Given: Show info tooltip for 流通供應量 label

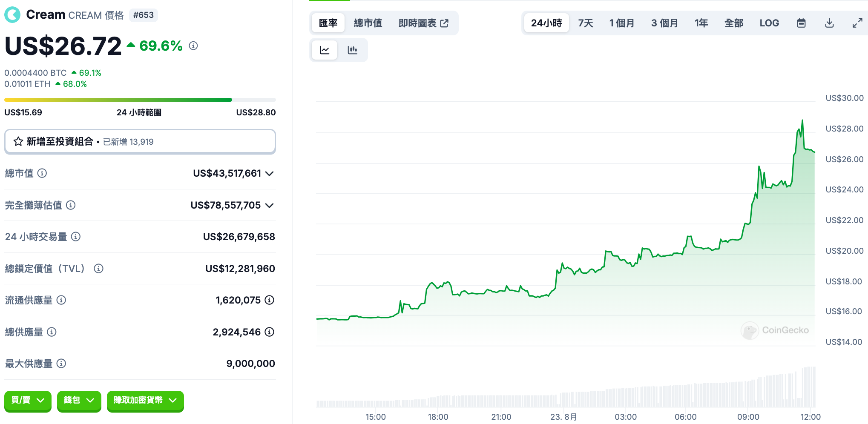Looking at the screenshot, I should tap(61, 300).
